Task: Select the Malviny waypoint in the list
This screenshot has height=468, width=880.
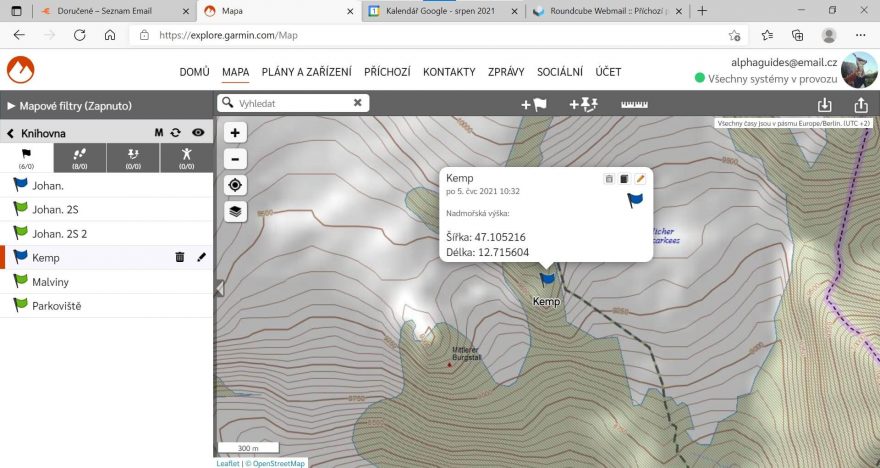Action: tap(50, 282)
